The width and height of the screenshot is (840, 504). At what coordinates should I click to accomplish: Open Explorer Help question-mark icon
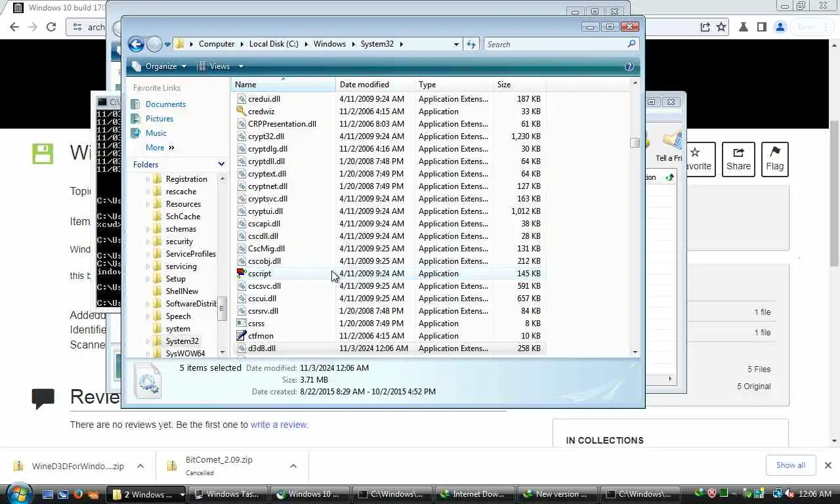tap(629, 66)
